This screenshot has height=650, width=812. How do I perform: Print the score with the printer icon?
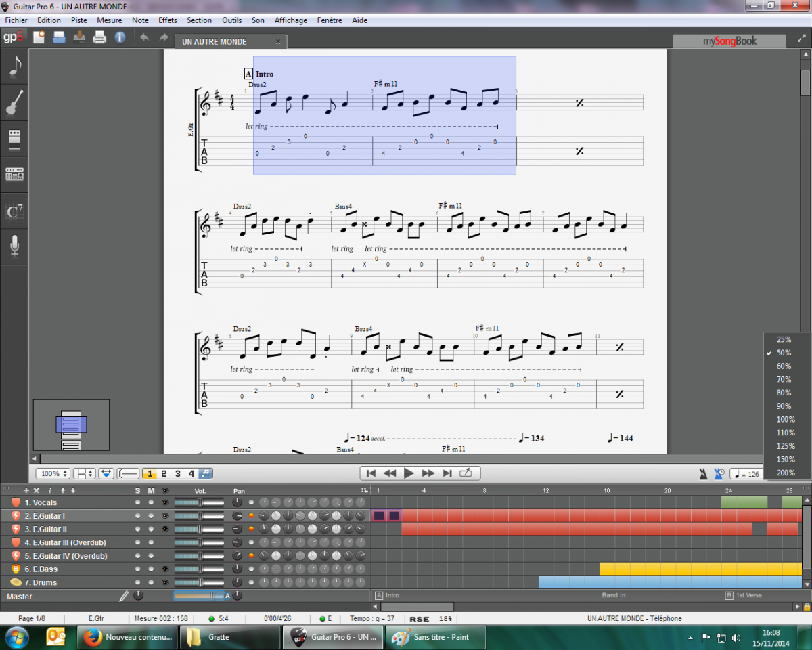pos(99,37)
